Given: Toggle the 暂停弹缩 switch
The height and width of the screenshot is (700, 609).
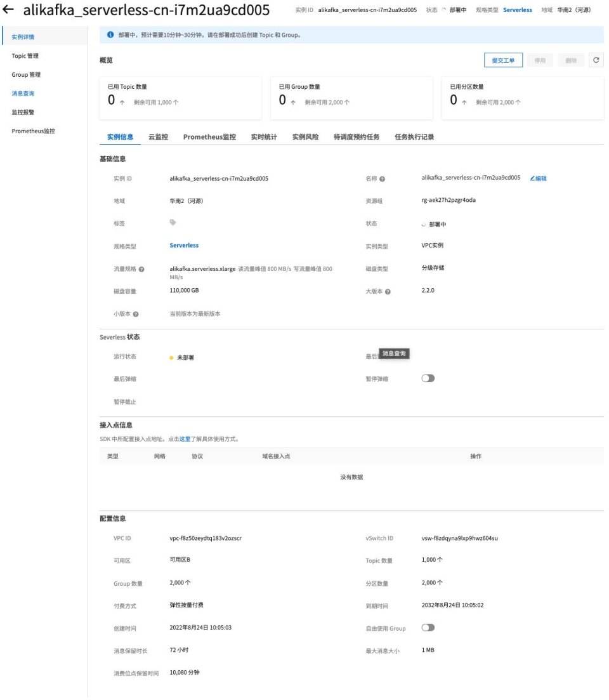Looking at the screenshot, I should click(428, 378).
